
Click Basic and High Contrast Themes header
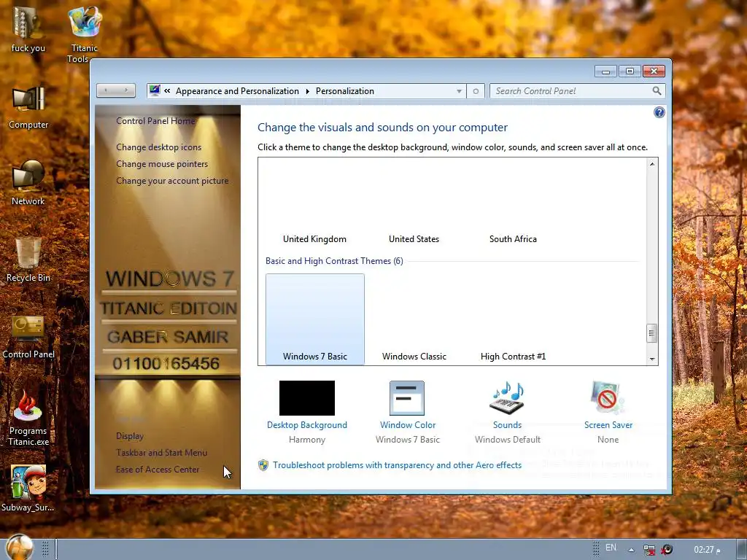click(x=334, y=261)
